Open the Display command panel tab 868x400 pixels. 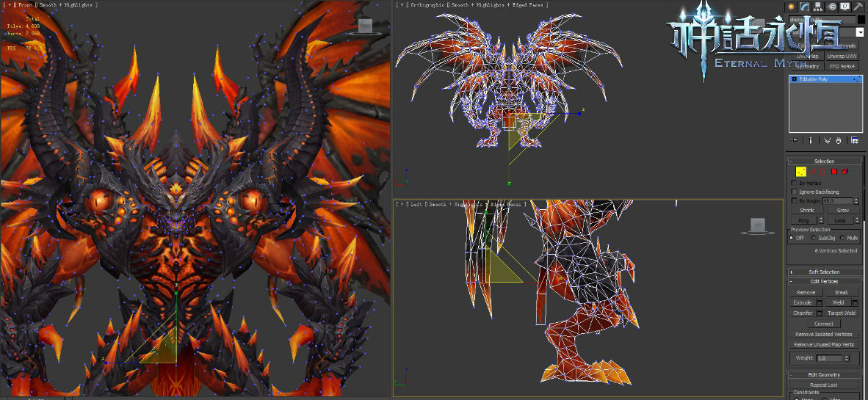coord(845,7)
